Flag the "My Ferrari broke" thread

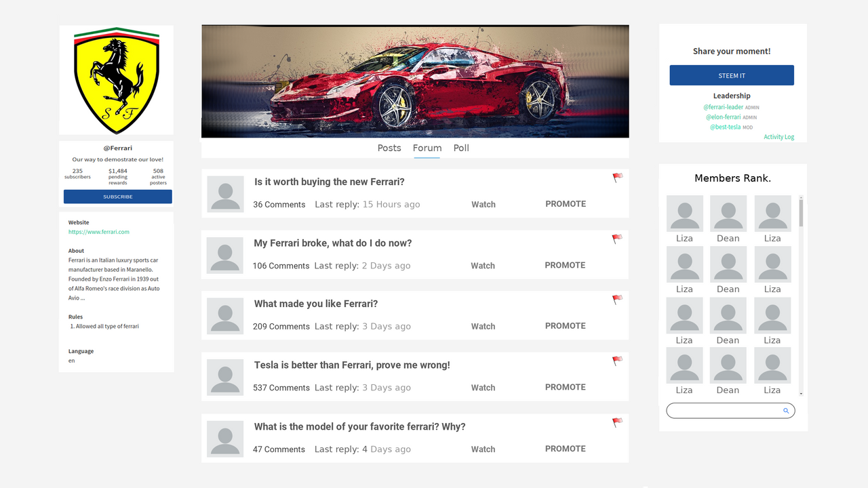[x=617, y=239]
